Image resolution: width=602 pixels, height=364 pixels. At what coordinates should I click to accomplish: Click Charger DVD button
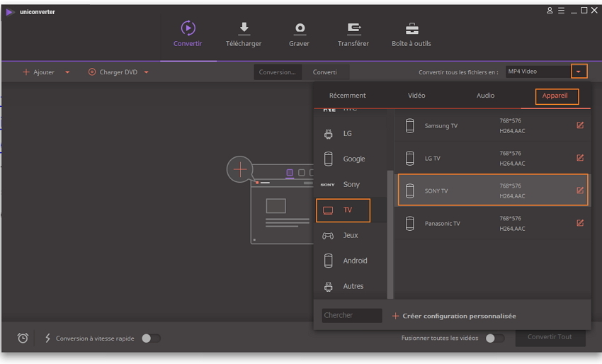pos(113,72)
